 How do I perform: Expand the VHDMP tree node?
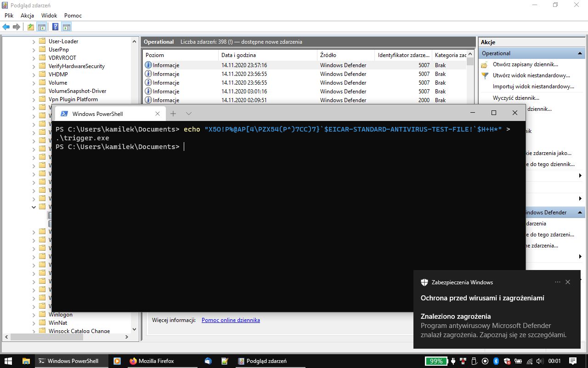(x=34, y=75)
